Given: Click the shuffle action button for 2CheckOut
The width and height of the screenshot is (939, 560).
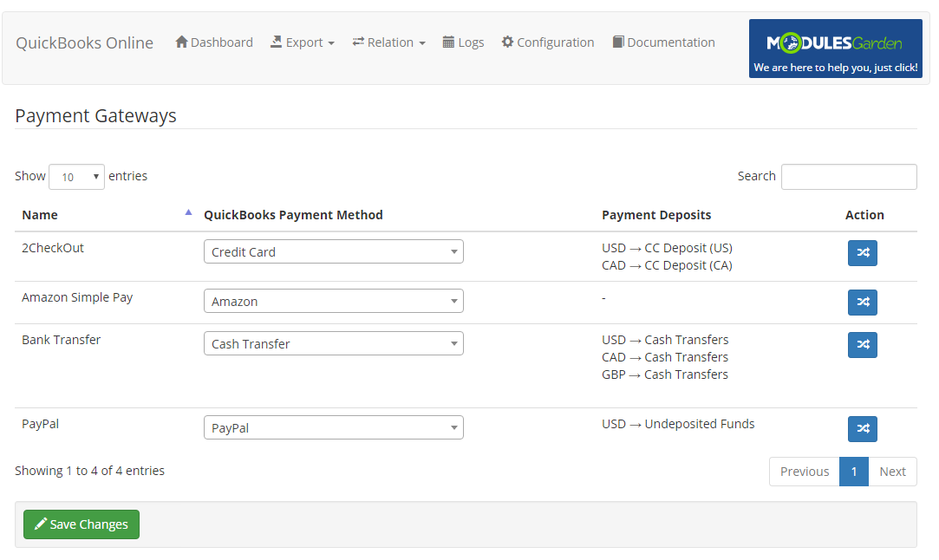Looking at the screenshot, I should pos(863,253).
